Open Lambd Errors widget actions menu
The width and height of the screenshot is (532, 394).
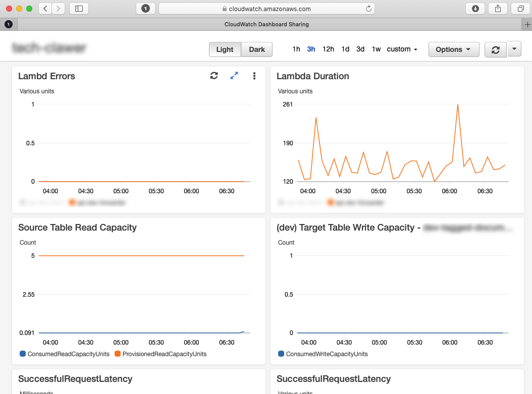coord(254,76)
